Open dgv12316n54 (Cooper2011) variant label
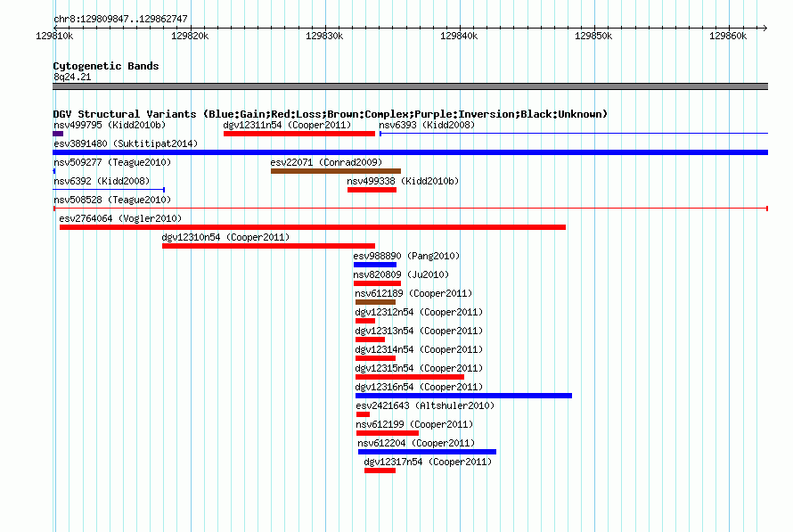 (x=419, y=387)
